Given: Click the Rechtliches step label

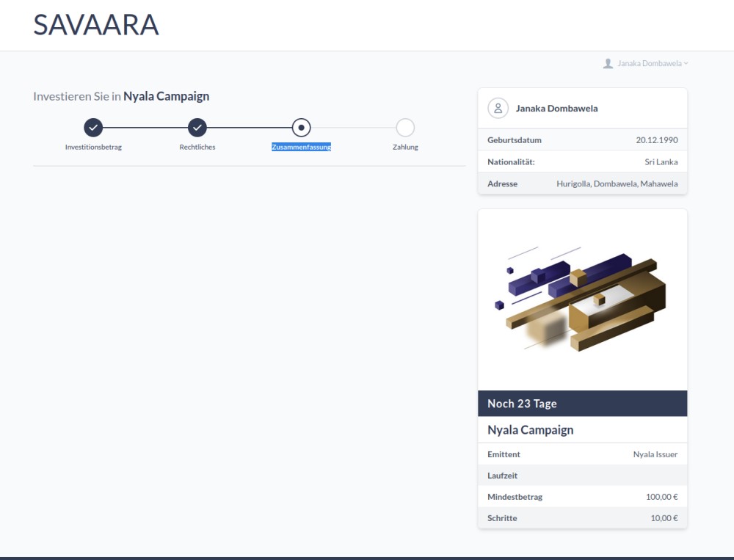Looking at the screenshot, I should 197,147.
